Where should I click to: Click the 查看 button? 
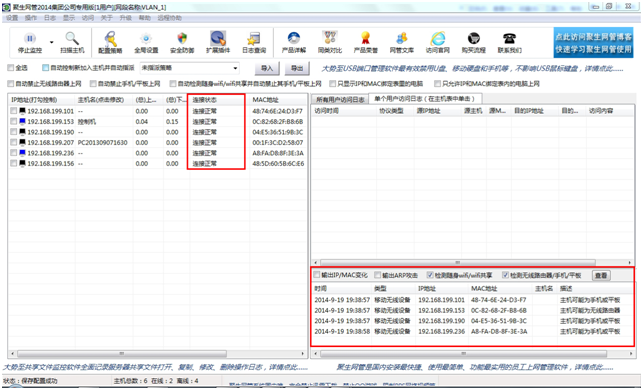601,275
